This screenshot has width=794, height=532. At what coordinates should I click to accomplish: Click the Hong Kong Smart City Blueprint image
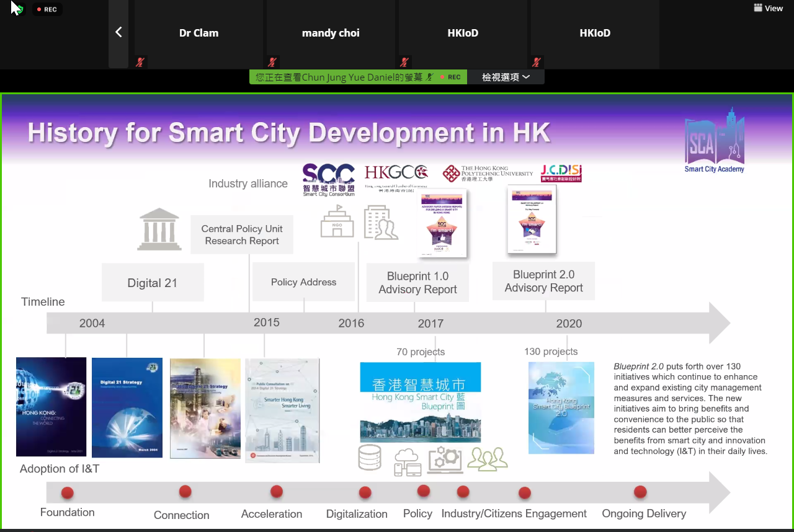tap(420, 402)
